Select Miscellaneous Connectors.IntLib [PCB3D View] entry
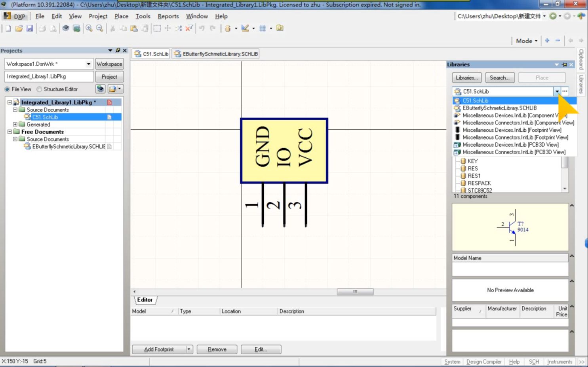This screenshot has width=588, height=367. pos(514,152)
